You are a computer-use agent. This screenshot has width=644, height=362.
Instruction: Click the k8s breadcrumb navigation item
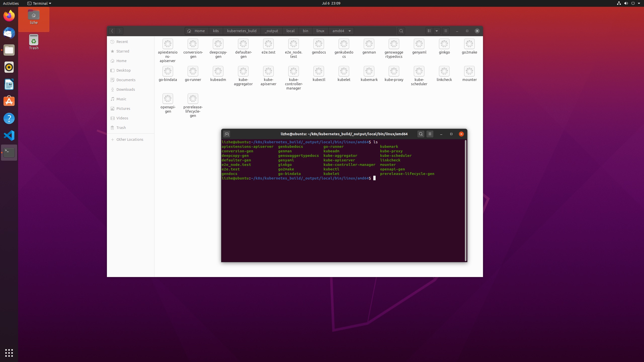tap(216, 30)
